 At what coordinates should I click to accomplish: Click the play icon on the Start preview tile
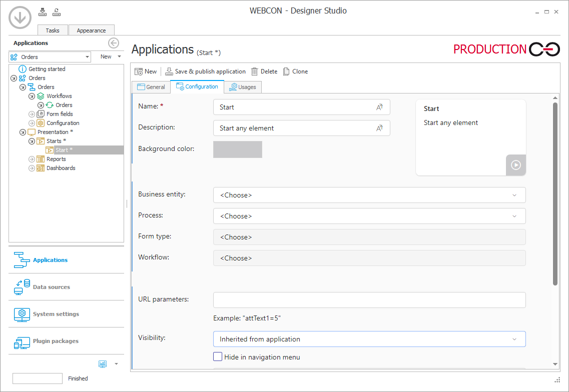[x=515, y=165]
